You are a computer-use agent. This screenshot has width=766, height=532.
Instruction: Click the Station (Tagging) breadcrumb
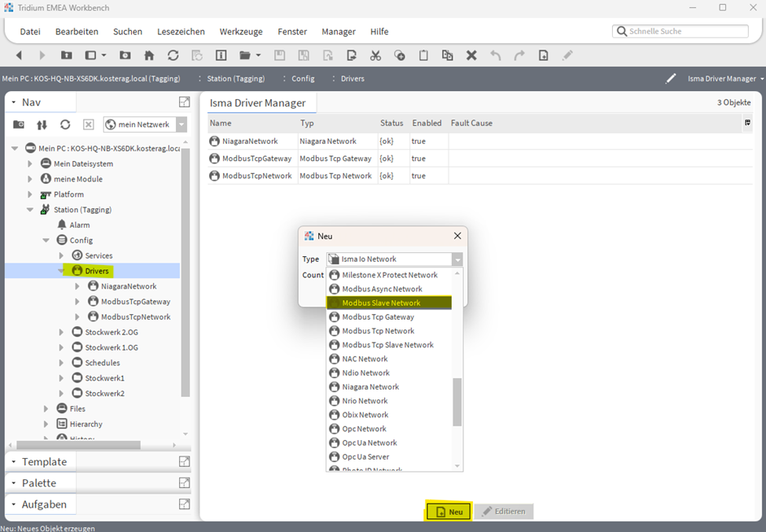click(235, 79)
